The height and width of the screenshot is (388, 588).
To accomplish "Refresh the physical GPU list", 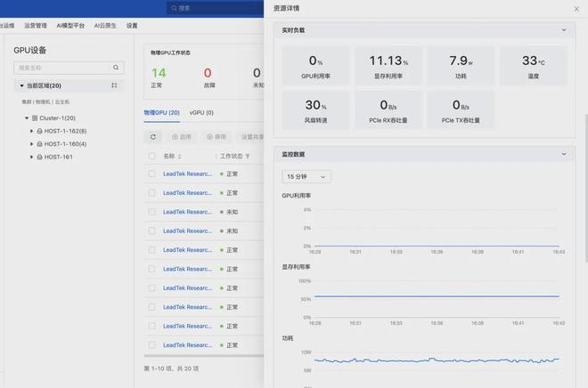I will click(x=153, y=137).
